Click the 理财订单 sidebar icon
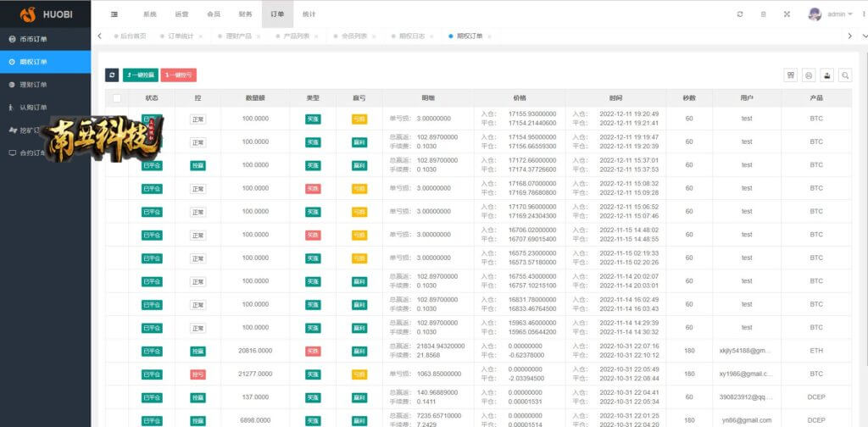 (12, 85)
